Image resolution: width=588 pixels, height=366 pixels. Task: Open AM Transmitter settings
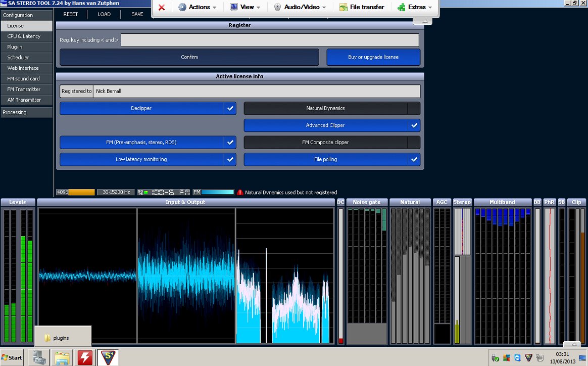pos(27,100)
